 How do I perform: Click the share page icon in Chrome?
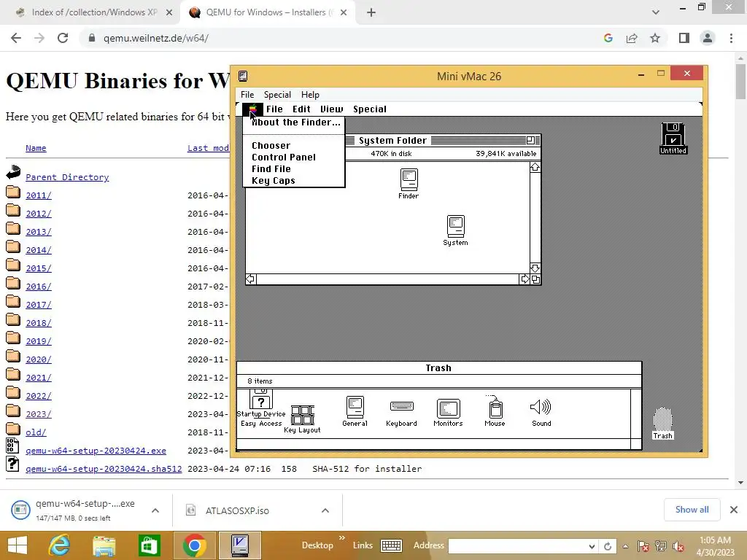(632, 38)
